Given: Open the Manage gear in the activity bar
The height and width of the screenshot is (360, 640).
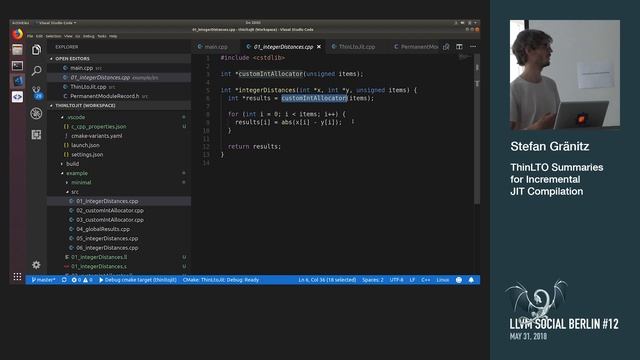Looking at the screenshot, I should (36, 265).
